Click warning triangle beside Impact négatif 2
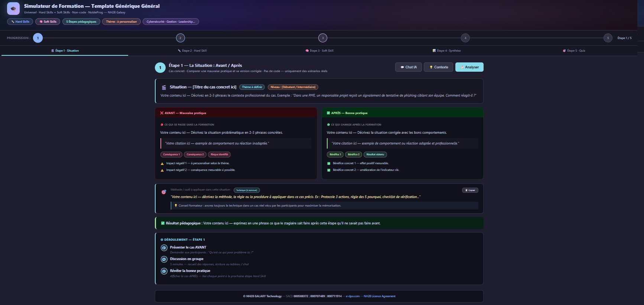 [x=162, y=170]
